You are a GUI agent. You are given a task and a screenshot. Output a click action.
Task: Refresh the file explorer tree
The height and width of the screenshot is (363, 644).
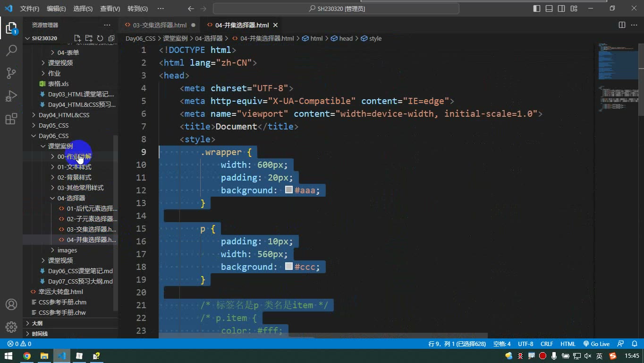click(x=100, y=38)
